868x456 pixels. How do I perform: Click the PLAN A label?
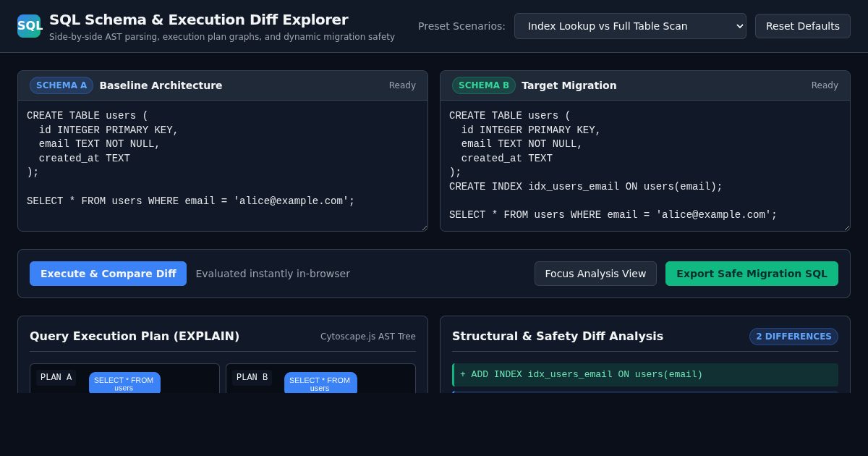(56, 378)
